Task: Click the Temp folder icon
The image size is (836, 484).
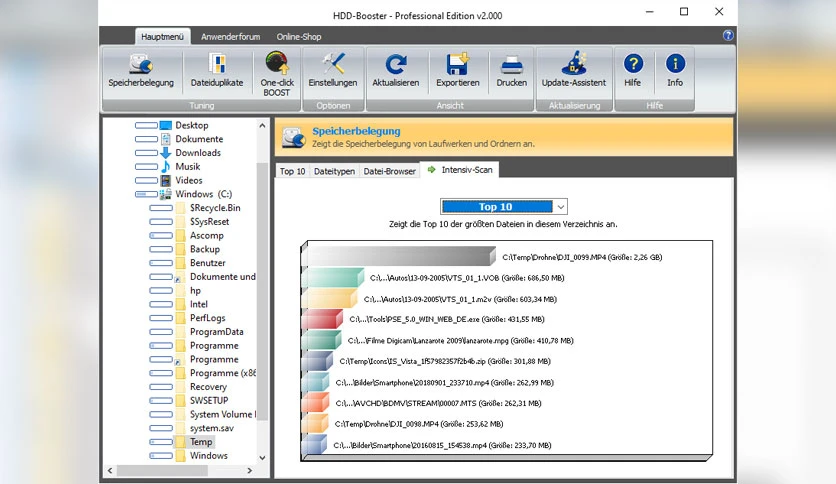Action: [180, 442]
